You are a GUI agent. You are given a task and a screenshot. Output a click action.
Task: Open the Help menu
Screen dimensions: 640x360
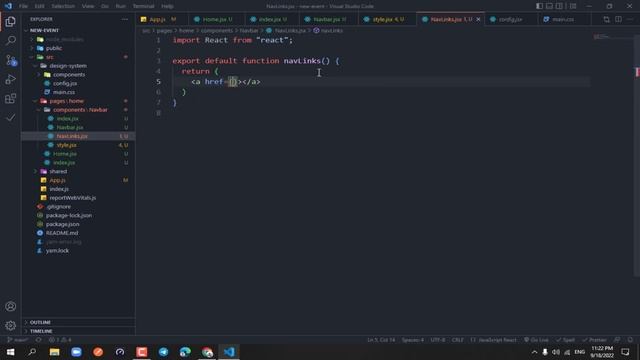(x=167, y=6)
